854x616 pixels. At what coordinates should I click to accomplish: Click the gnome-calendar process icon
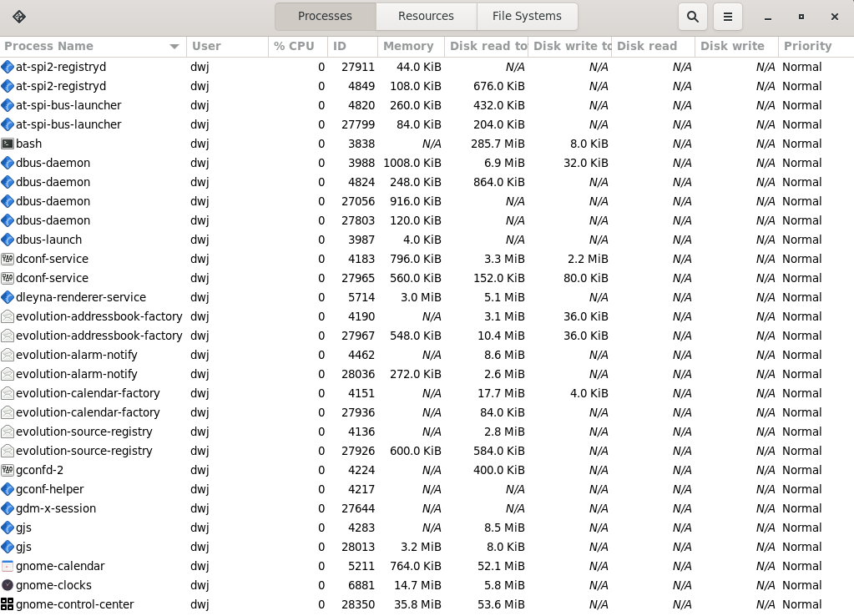point(8,566)
